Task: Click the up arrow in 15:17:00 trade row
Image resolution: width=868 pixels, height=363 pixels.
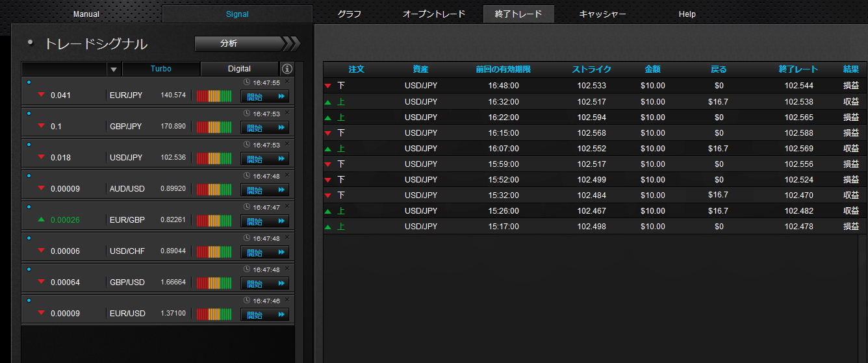Action: (x=328, y=227)
